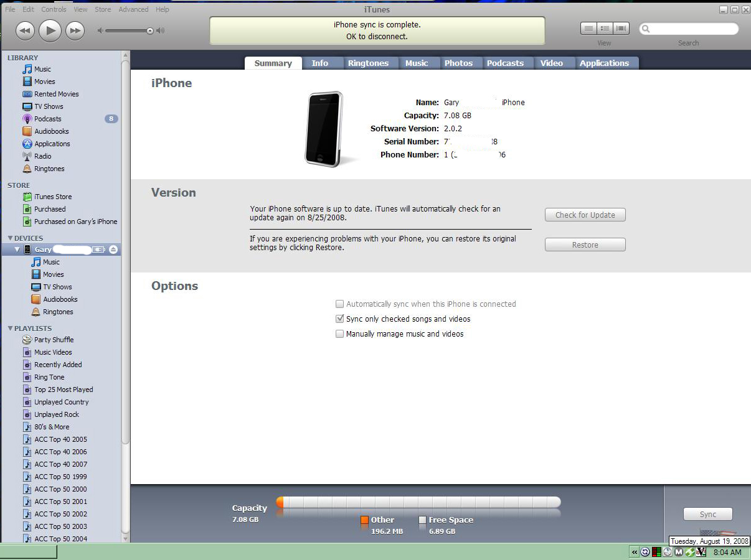Image resolution: width=751 pixels, height=560 pixels.
Task: Open Rented Movies in Library
Action: pyautogui.click(x=56, y=94)
